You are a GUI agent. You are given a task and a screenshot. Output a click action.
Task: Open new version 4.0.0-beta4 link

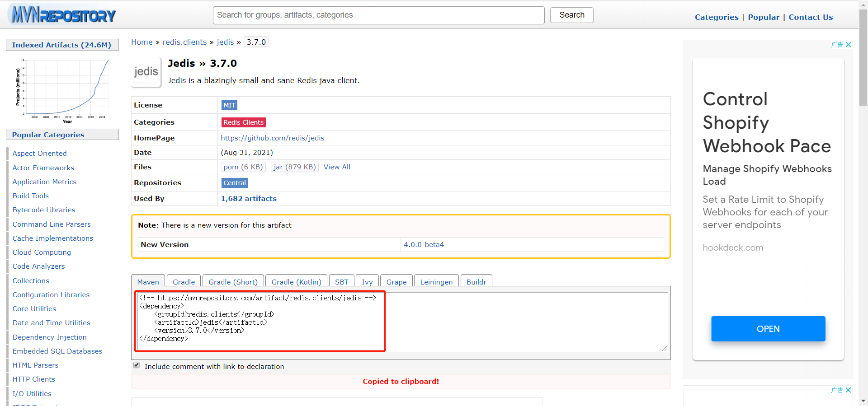click(x=424, y=245)
